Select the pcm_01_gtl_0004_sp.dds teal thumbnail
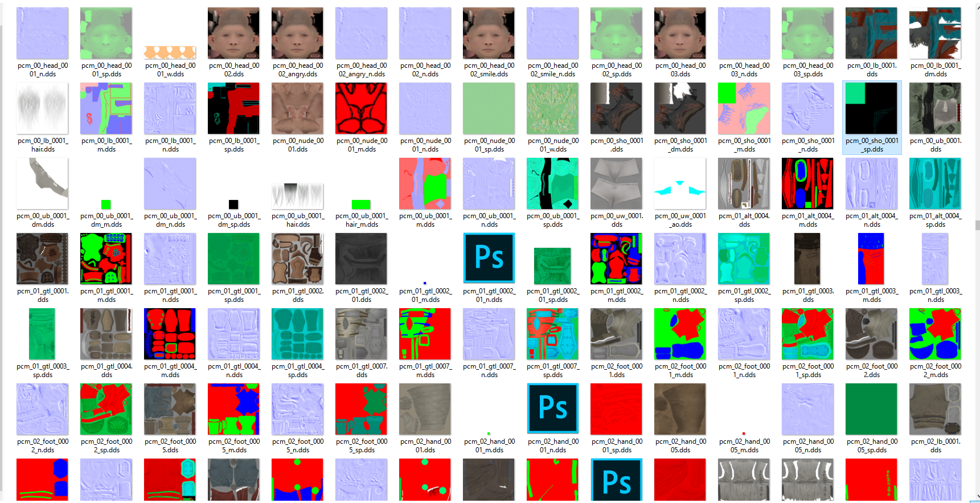Viewport: 980px width, 503px height. click(x=297, y=334)
